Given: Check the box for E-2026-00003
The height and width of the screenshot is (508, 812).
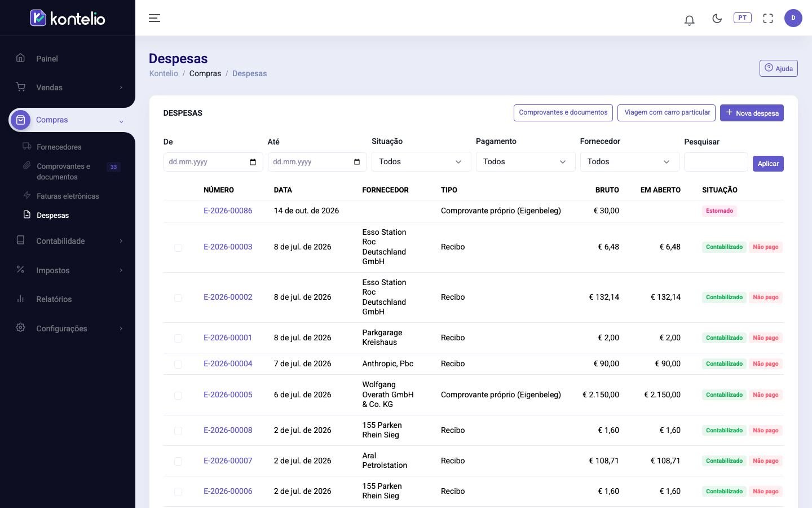Looking at the screenshot, I should (178, 247).
